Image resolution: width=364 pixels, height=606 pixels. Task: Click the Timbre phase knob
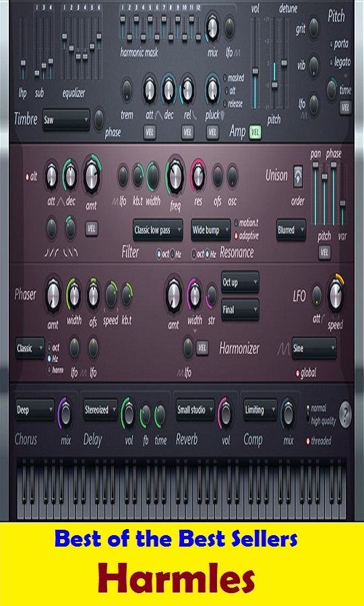[x=99, y=119]
